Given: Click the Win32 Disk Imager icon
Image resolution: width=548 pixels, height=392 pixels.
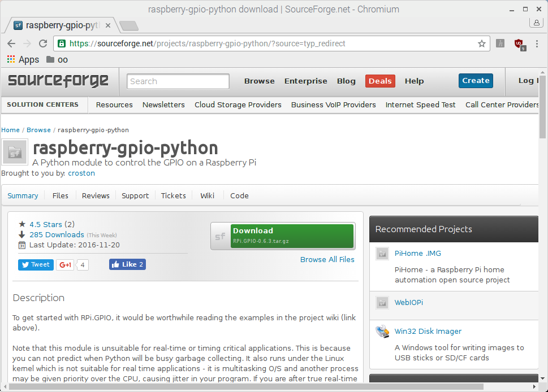Looking at the screenshot, I should [x=382, y=331].
